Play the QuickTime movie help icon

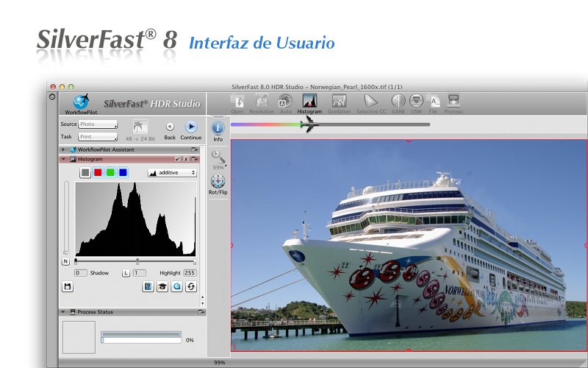point(176,286)
